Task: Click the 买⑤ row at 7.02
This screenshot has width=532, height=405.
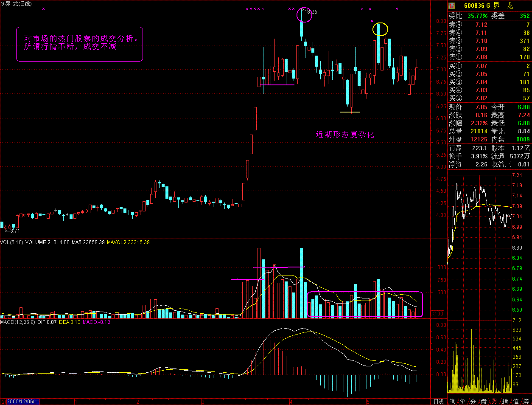Action: click(490, 98)
